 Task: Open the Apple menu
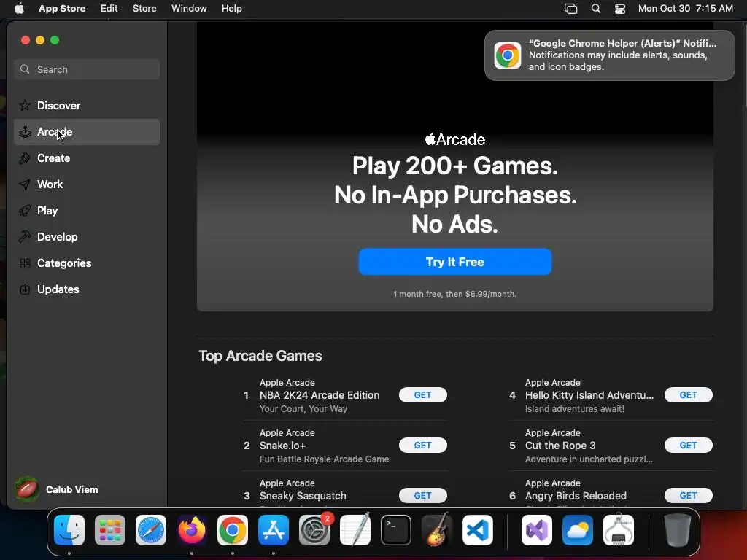click(x=19, y=9)
